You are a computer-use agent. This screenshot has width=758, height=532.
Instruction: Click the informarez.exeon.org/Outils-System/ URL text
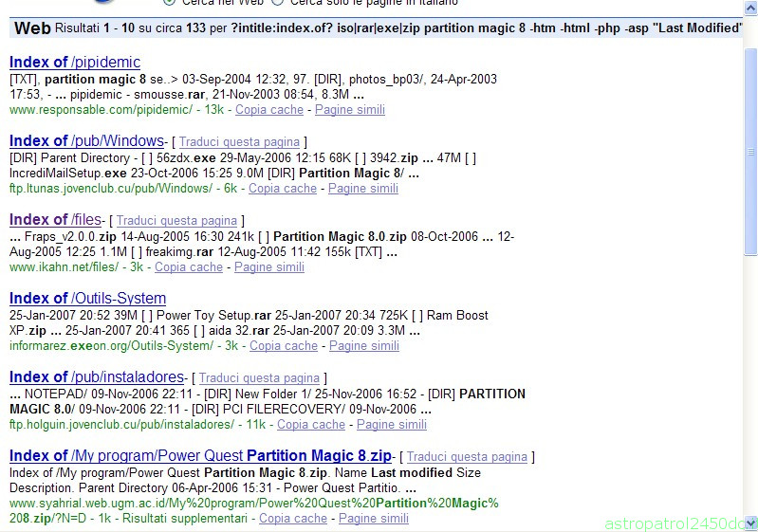(111, 346)
